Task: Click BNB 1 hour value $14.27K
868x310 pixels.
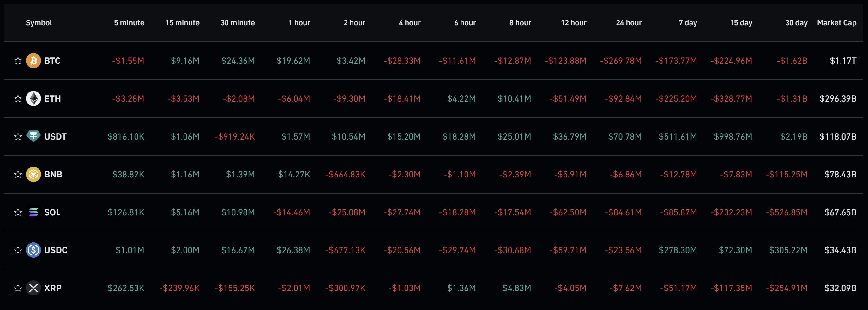Action: click(x=294, y=174)
